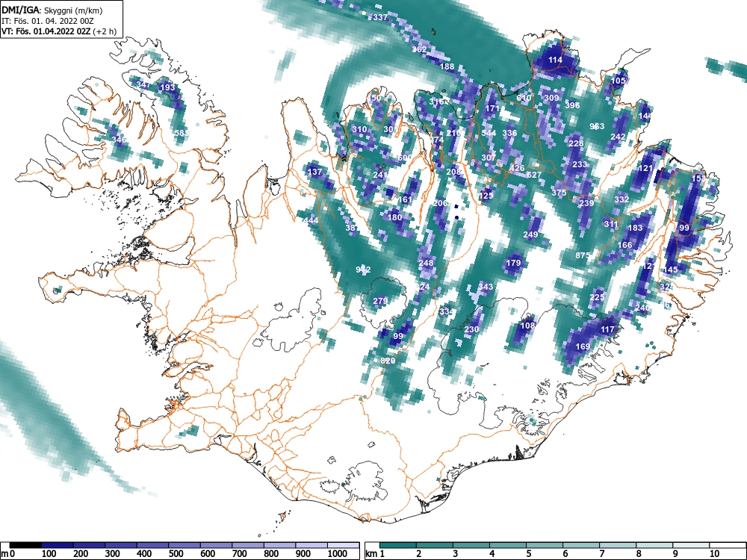Click the visibility value '585' on the map

click(x=181, y=134)
